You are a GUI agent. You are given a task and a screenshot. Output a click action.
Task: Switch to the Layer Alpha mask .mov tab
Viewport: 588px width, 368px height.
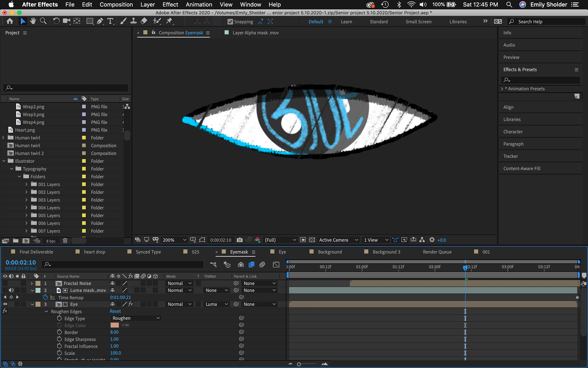255,33
